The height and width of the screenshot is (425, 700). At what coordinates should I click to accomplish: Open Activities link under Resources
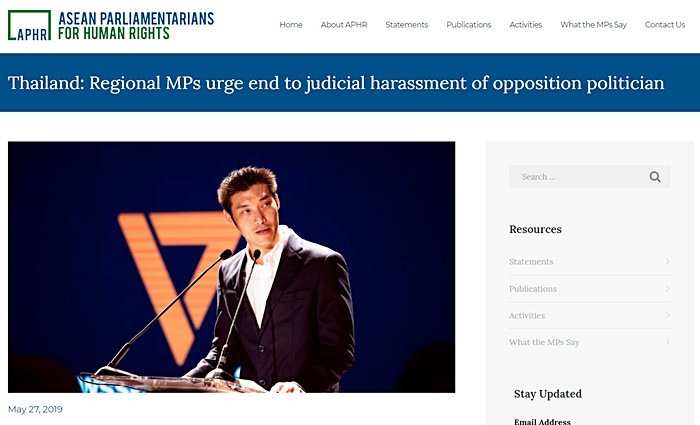point(527,316)
